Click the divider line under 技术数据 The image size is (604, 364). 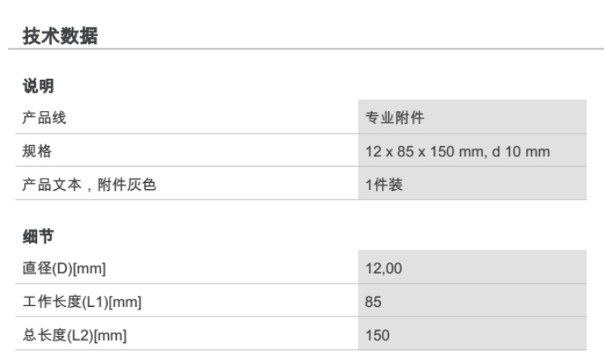(306, 50)
